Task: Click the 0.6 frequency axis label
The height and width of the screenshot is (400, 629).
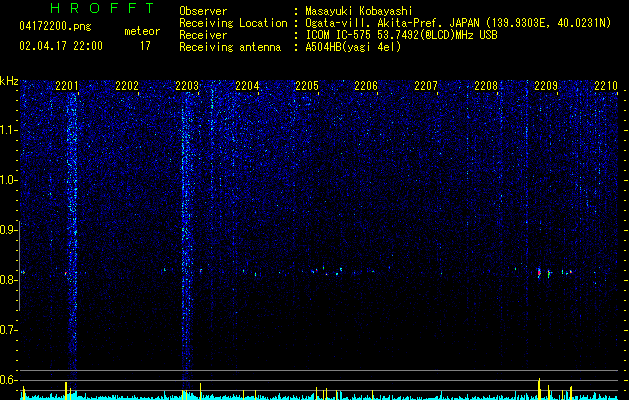Action: coord(9,380)
